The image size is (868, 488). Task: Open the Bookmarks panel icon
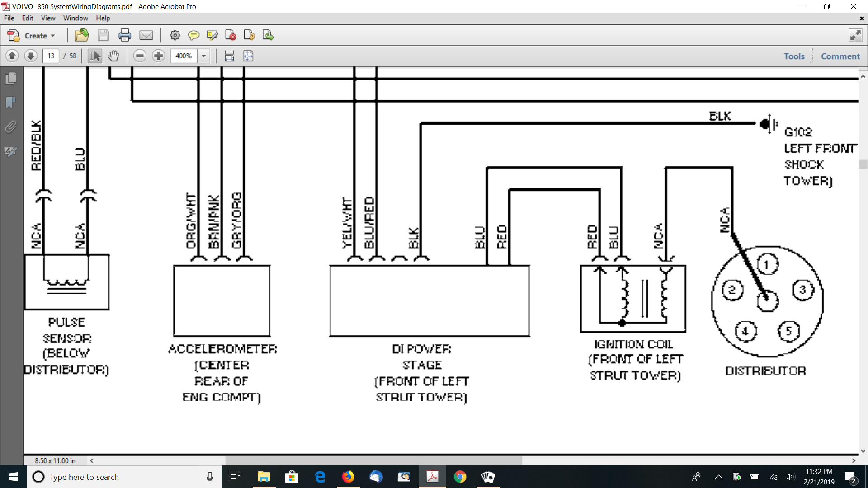click(11, 103)
